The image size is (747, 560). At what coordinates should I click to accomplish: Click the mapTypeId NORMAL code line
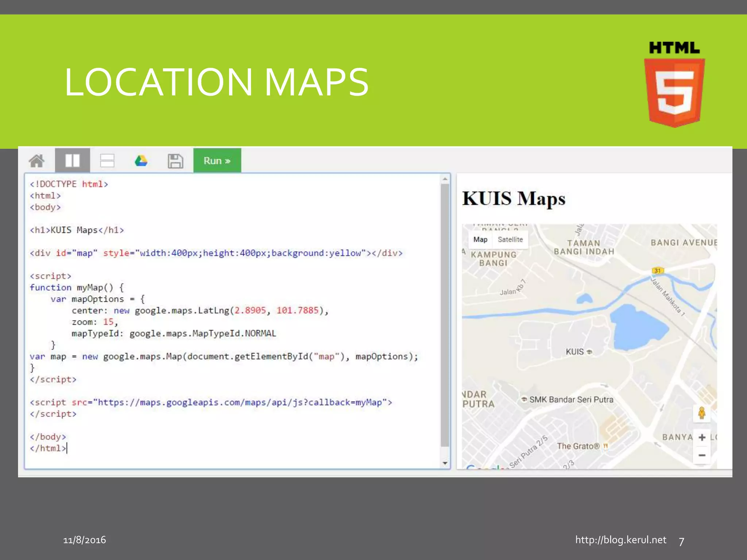click(174, 334)
